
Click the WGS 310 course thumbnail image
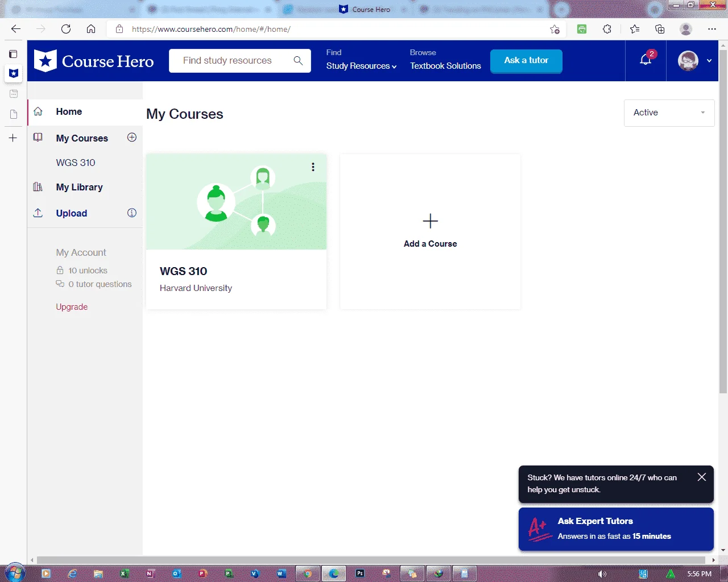pyautogui.click(x=237, y=202)
